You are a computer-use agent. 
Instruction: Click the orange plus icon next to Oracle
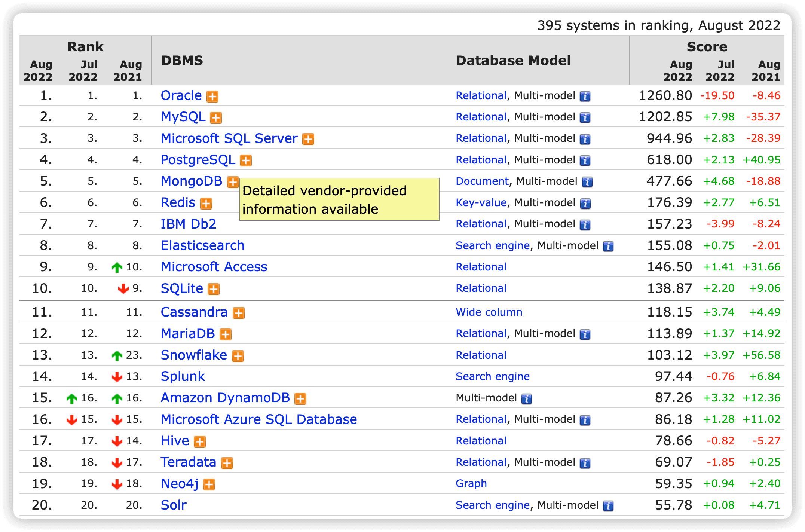[x=212, y=97]
